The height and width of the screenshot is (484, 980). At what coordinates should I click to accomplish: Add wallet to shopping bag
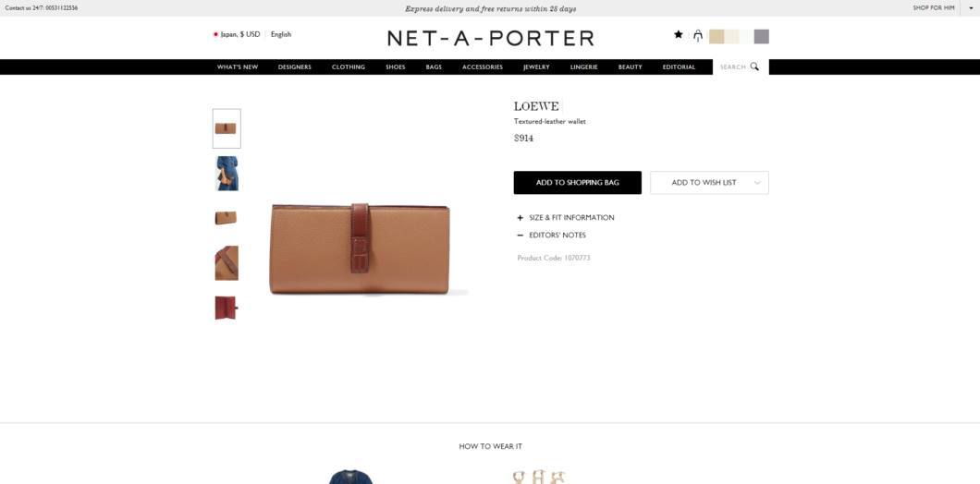click(x=578, y=182)
